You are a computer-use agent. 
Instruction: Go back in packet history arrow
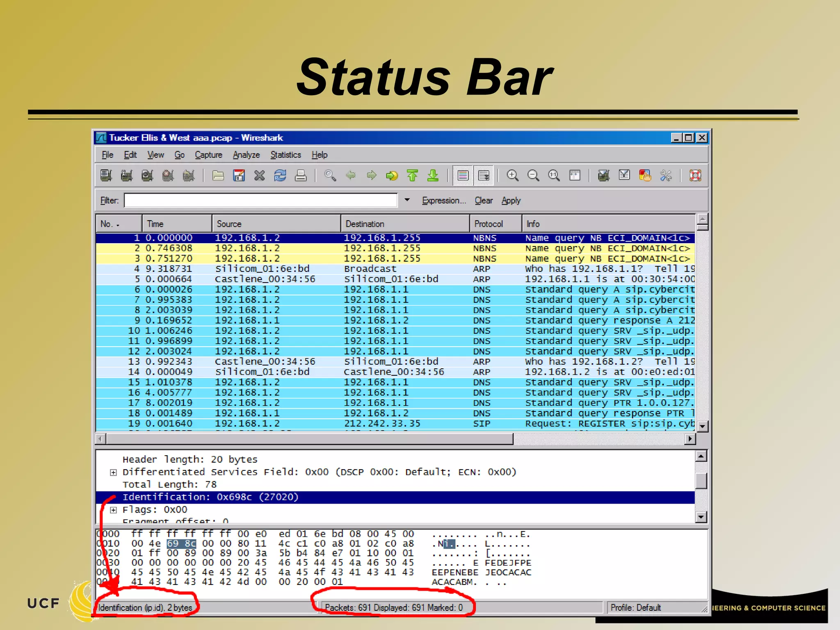click(x=351, y=176)
